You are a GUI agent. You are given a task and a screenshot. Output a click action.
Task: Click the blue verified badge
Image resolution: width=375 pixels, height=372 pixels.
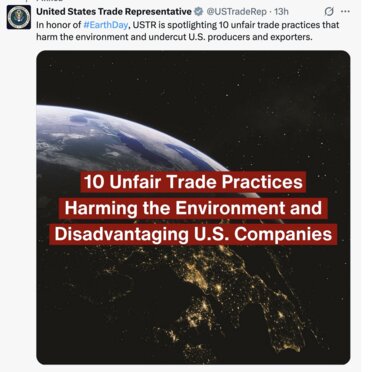(x=199, y=12)
